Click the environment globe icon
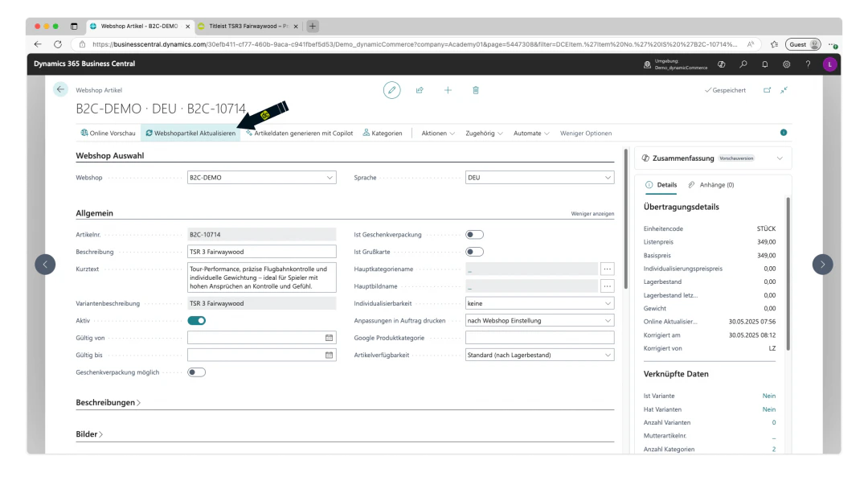 tap(647, 64)
